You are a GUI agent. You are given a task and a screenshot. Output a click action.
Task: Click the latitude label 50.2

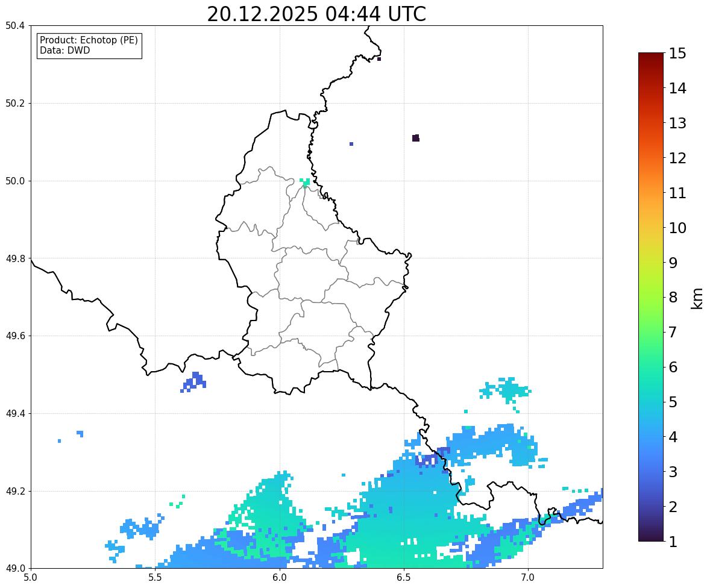pyautogui.click(x=15, y=103)
